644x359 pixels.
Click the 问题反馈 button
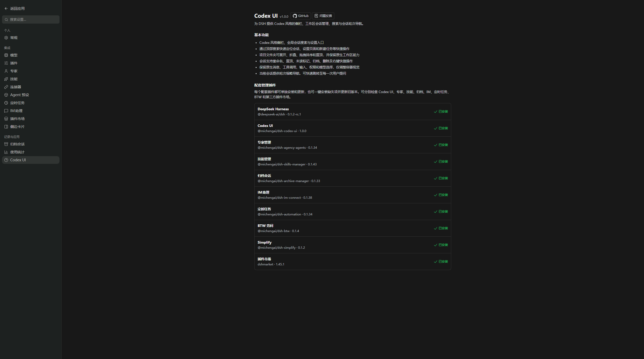pyautogui.click(x=323, y=16)
